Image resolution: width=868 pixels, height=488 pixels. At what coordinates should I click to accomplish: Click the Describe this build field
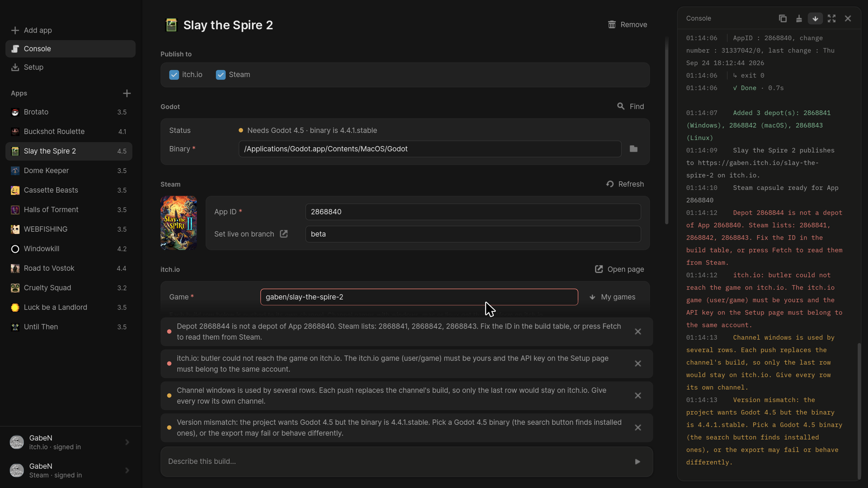[398, 461]
